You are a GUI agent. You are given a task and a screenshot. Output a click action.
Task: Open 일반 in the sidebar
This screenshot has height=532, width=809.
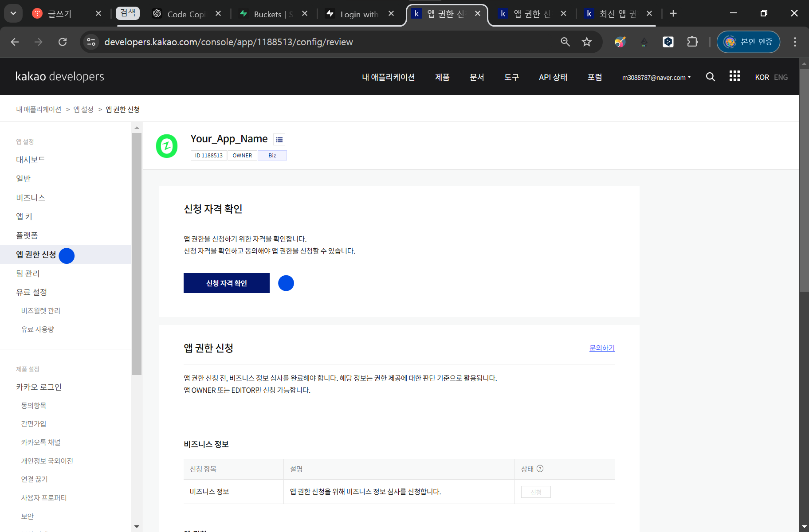pos(23,179)
